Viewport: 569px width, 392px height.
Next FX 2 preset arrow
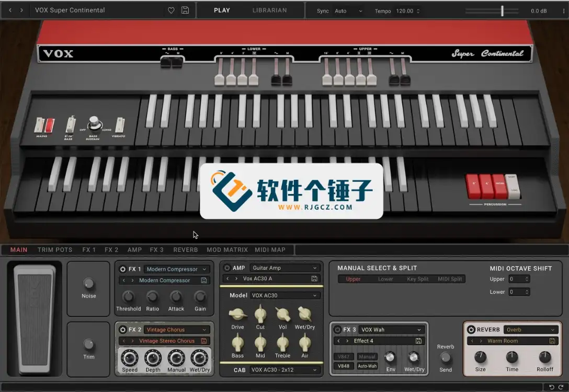[132, 341]
